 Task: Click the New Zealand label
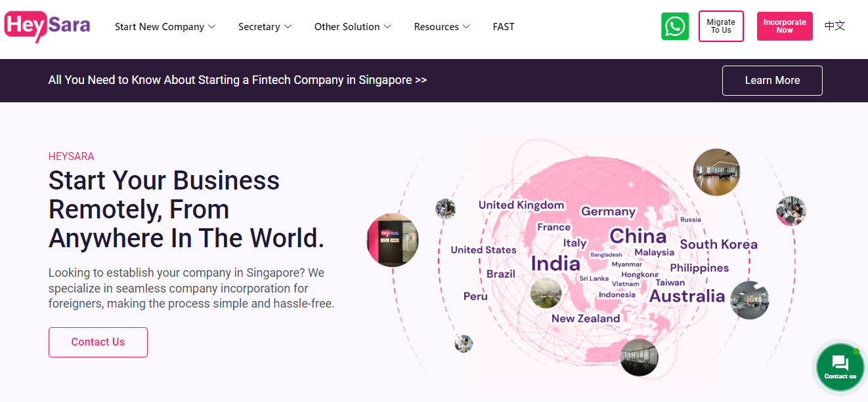coord(586,319)
